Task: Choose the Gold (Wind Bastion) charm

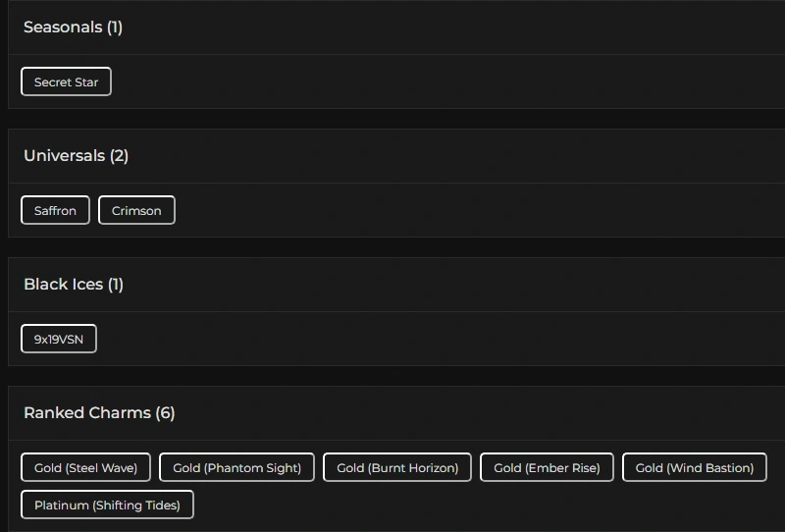Action: click(695, 467)
